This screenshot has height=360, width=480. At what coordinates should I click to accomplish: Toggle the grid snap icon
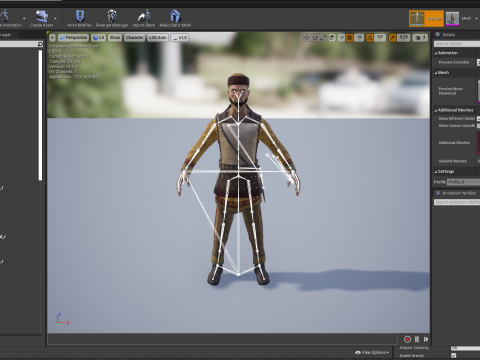tap(349, 38)
